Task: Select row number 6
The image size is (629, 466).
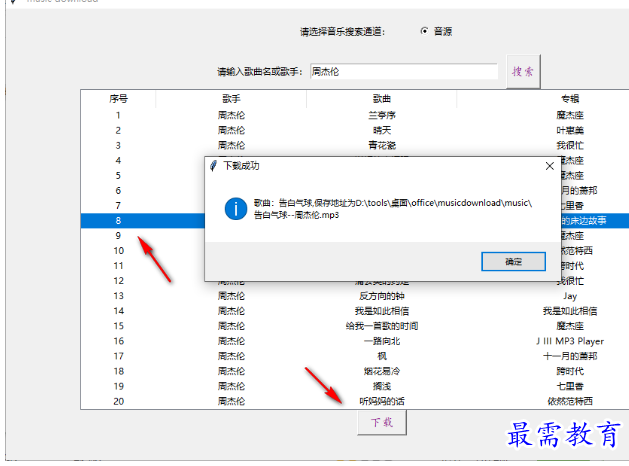Action: click(x=118, y=190)
